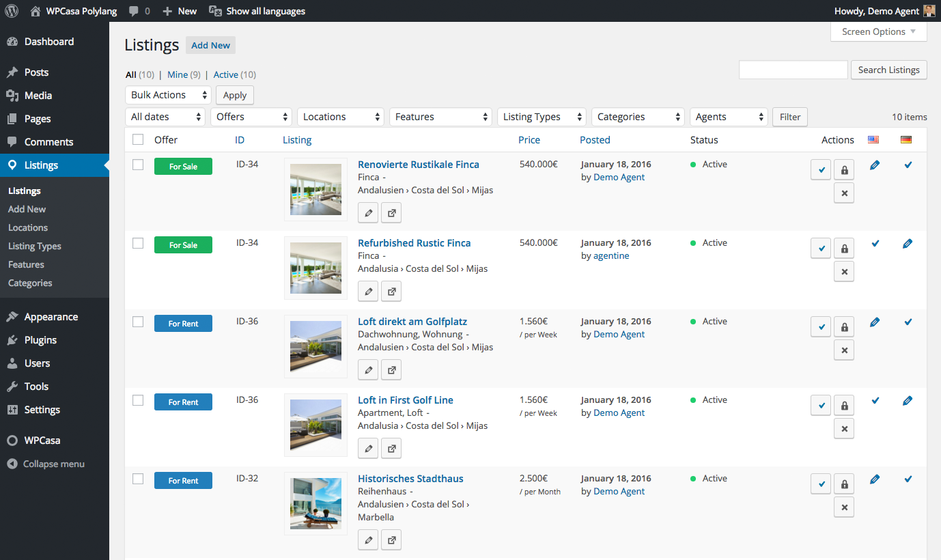Open external view icon under Historisches Stadthaus
The image size is (941, 560).
tap(391, 541)
